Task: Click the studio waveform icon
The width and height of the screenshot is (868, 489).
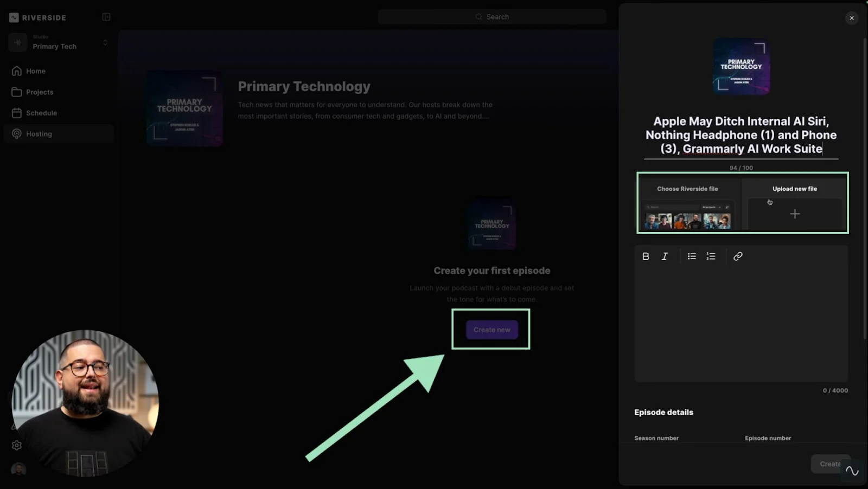Action: pos(18,42)
